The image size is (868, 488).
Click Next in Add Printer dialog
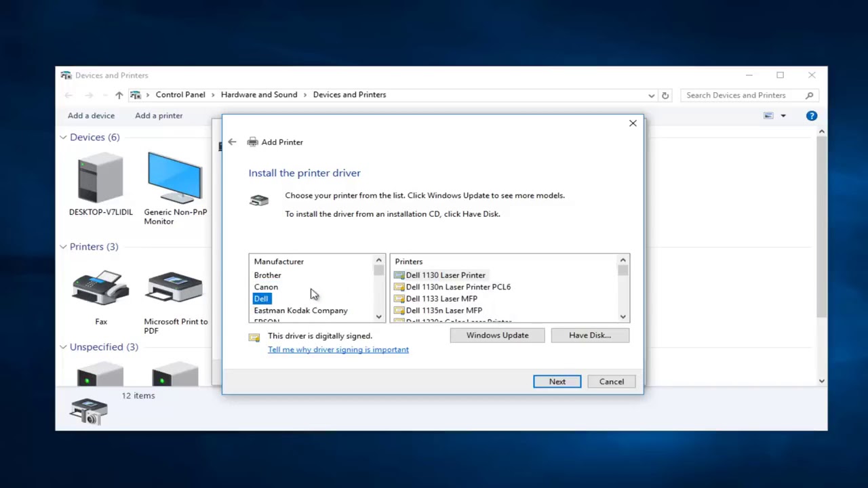(557, 382)
